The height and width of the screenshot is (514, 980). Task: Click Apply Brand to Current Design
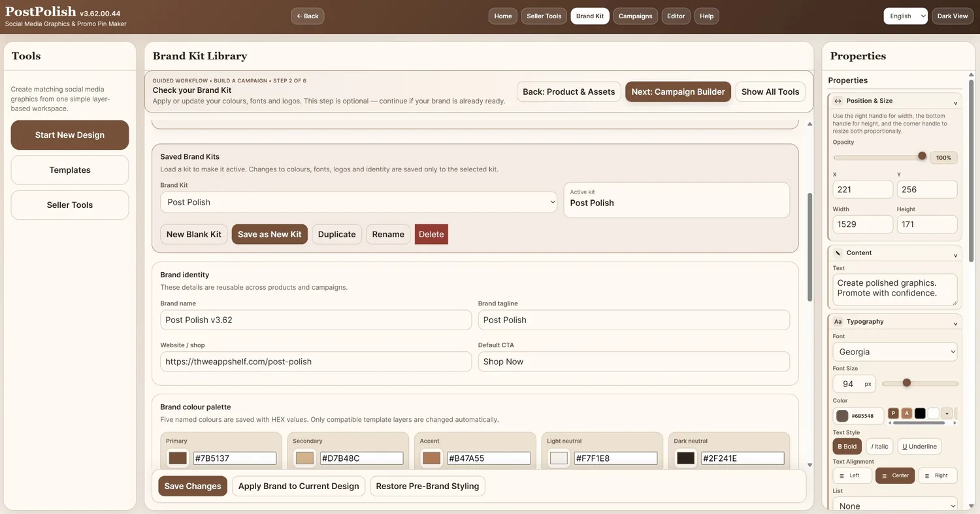[299, 486]
